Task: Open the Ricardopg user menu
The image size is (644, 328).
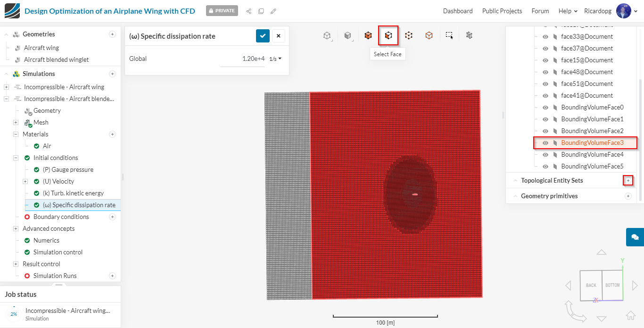Action: pos(611,11)
